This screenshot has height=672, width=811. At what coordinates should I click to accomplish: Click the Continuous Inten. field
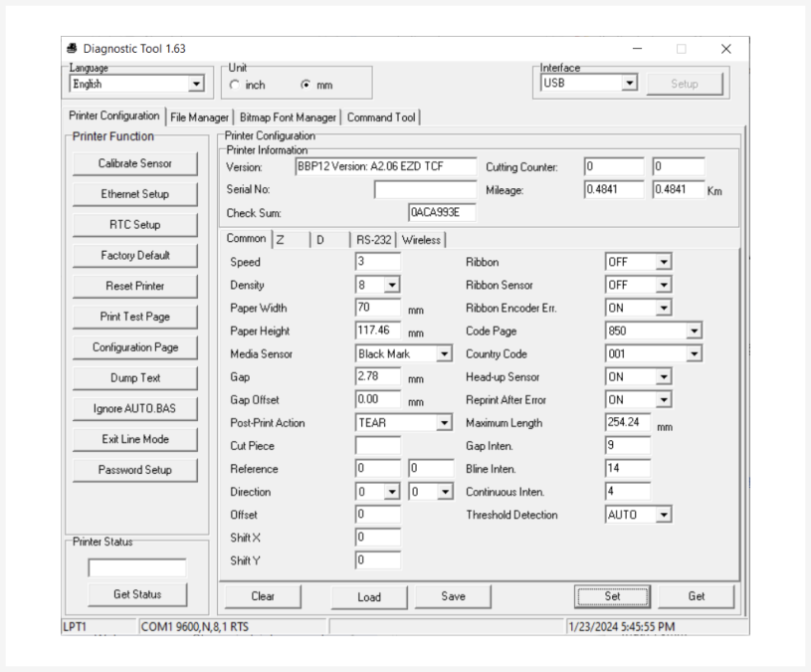pyautogui.click(x=628, y=492)
